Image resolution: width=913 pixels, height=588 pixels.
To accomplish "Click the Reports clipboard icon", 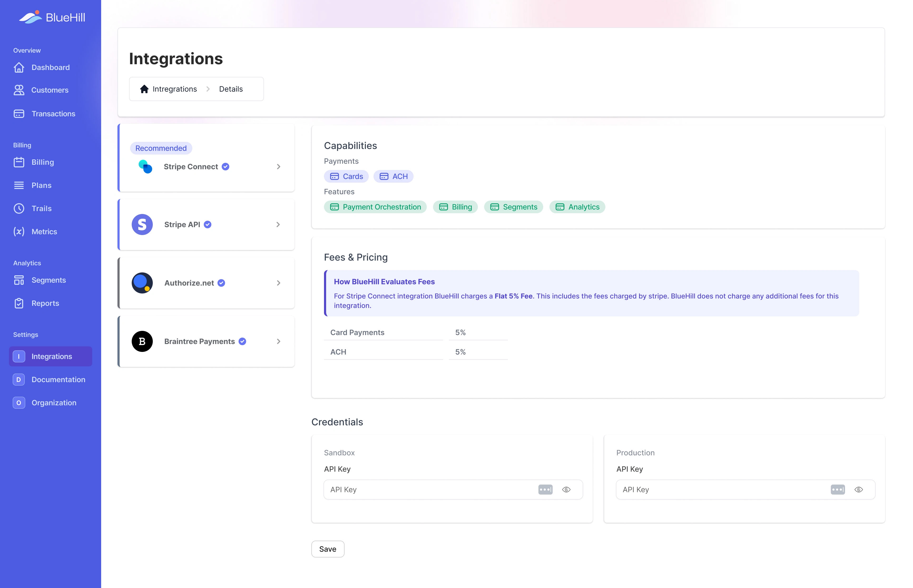I will [x=19, y=303].
